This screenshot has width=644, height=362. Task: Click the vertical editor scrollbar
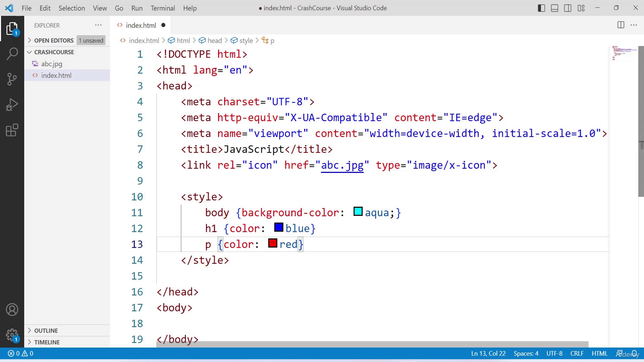[x=641, y=121]
